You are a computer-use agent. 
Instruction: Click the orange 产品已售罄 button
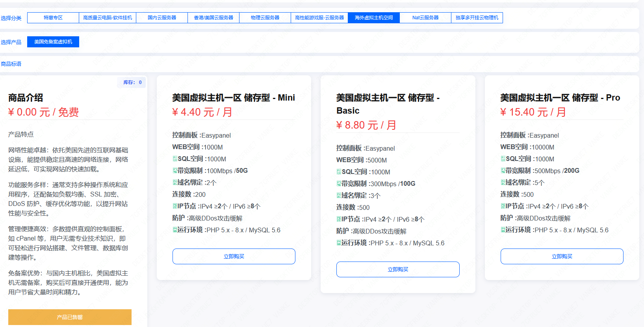coord(70,317)
